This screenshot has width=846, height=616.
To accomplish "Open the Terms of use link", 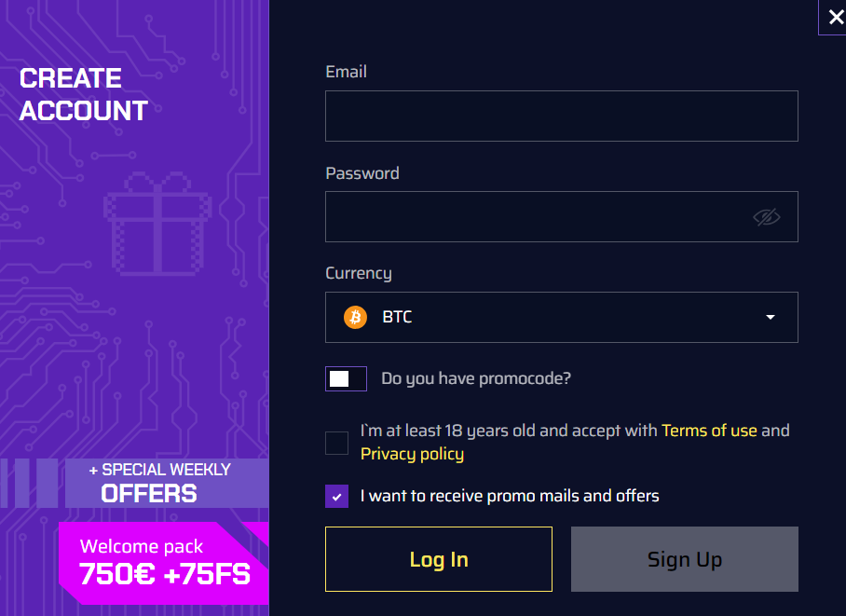I will click(709, 431).
